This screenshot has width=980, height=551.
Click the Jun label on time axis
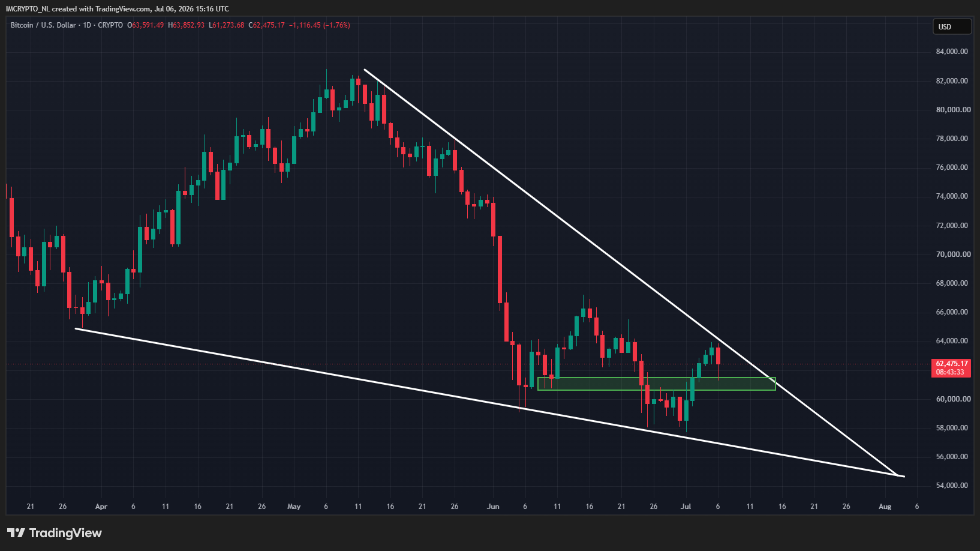pos(493,507)
